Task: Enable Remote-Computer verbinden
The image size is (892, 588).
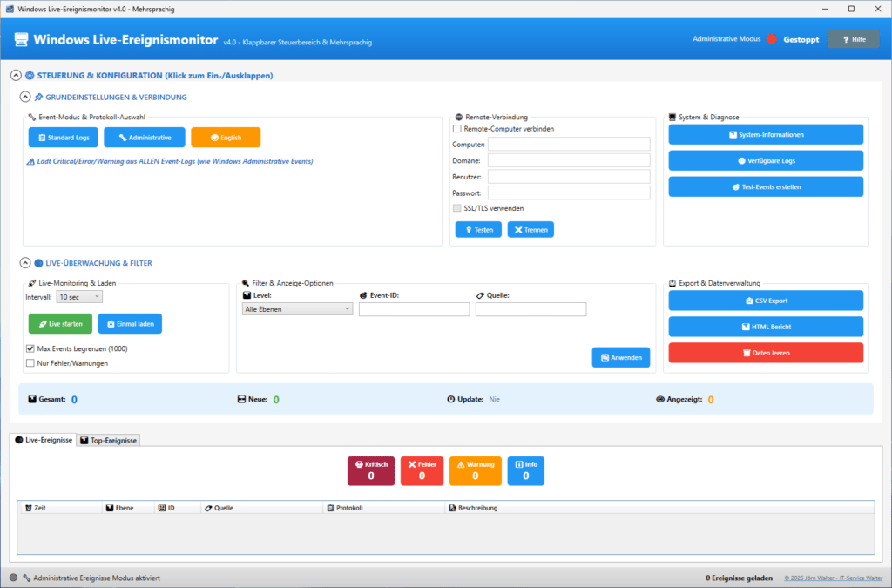Action: point(456,129)
